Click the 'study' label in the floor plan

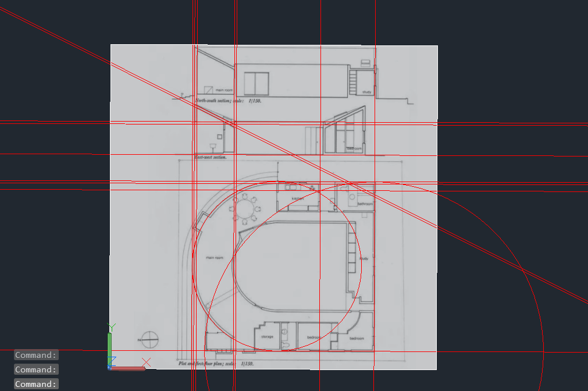[364, 258]
